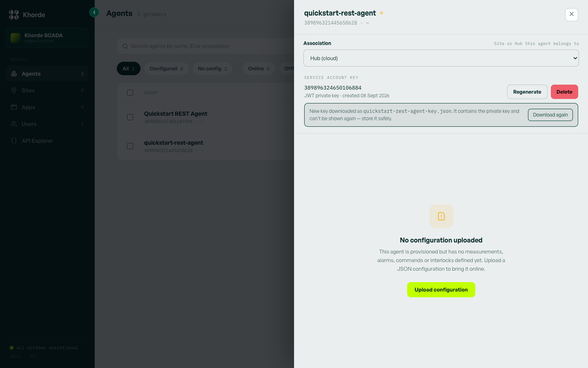Click the Regenerate key button
The image size is (588, 368).
click(x=527, y=92)
